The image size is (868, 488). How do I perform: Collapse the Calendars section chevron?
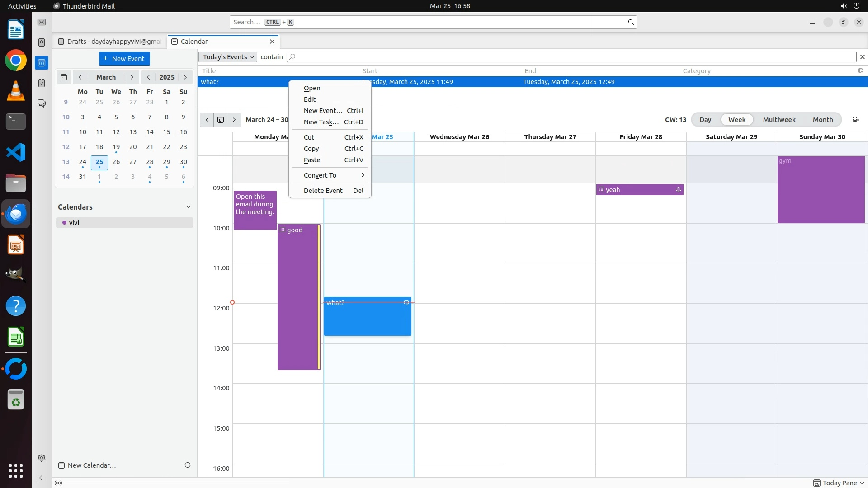coord(189,207)
